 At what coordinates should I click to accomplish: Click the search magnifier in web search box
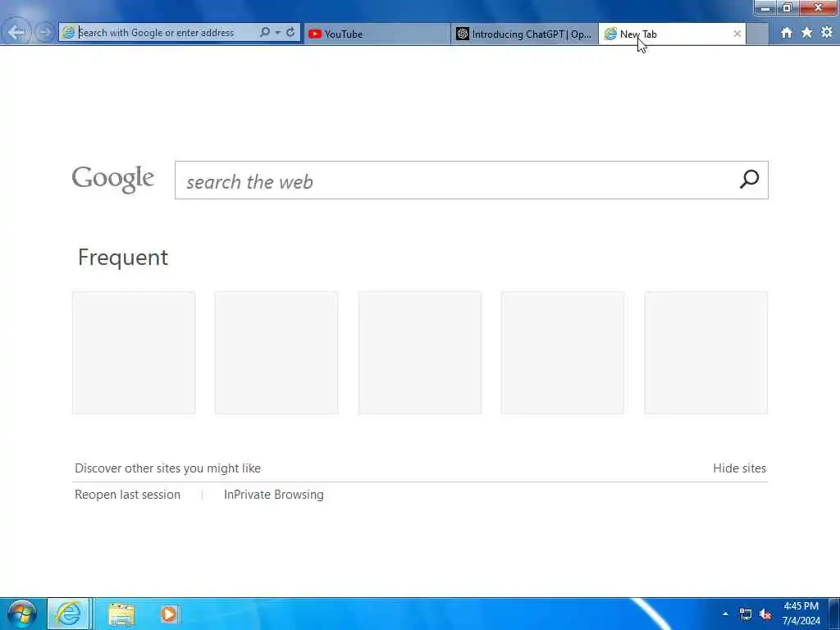pos(749,180)
